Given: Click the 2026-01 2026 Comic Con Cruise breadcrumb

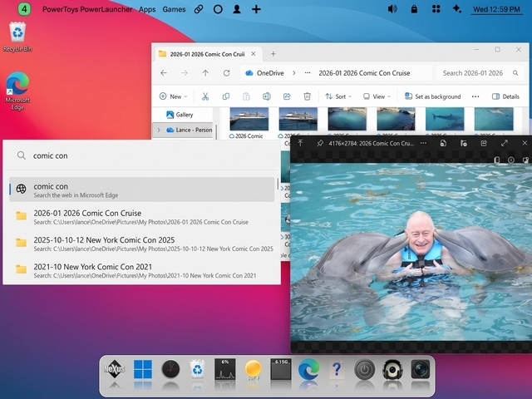Looking at the screenshot, I should pyautogui.click(x=364, y=73).
